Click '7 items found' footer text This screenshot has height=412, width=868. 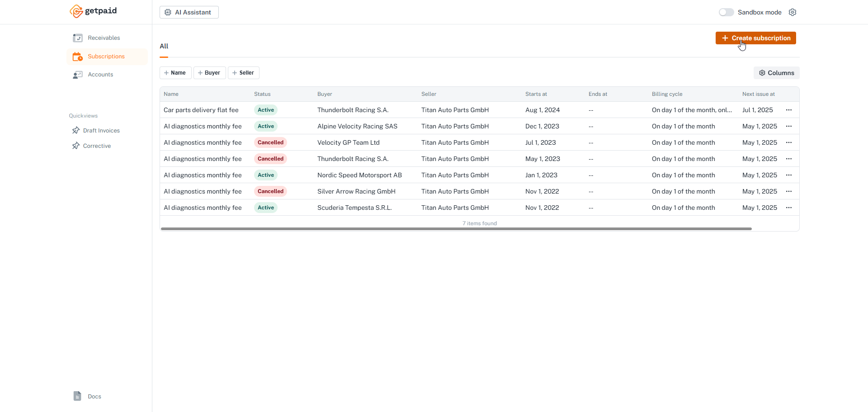click(x=479, y=223)
